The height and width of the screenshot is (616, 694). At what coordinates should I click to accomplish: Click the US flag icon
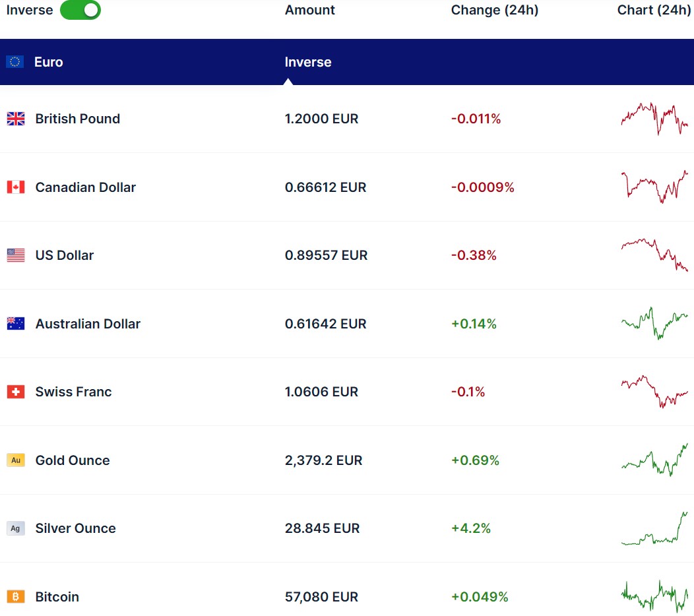coord(15,255)
